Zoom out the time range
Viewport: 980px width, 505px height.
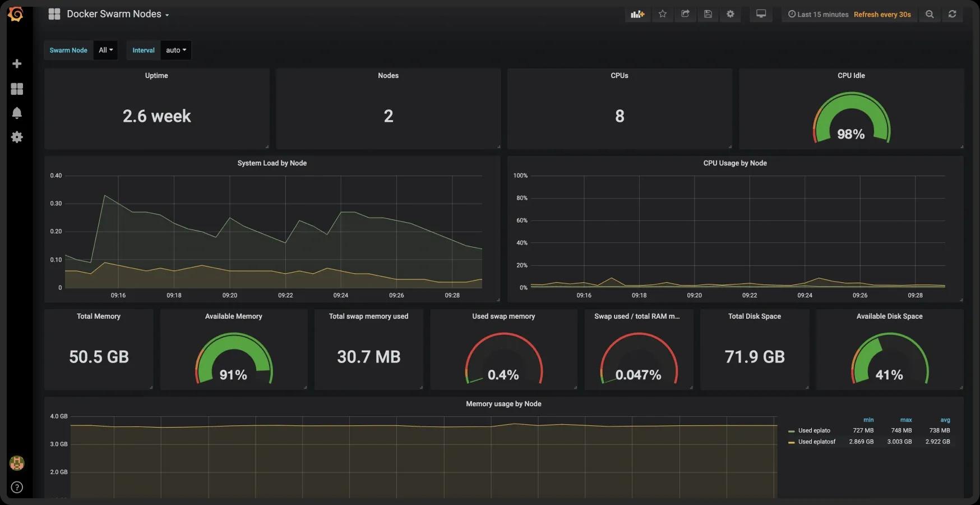click(x=930, y=15)
